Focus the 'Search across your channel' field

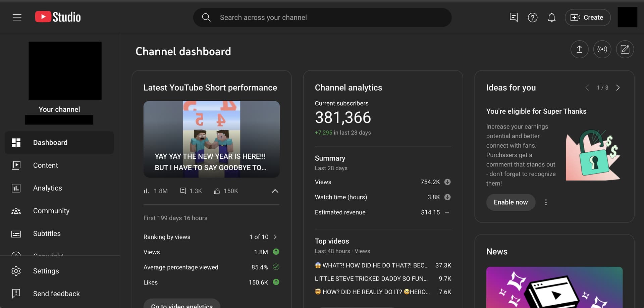(322, 17)
